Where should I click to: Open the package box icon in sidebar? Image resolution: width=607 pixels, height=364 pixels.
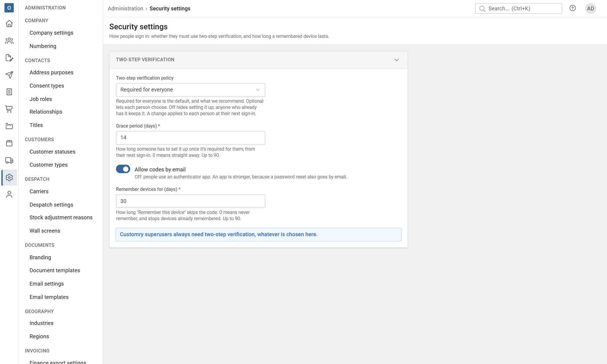coord(9,143)
